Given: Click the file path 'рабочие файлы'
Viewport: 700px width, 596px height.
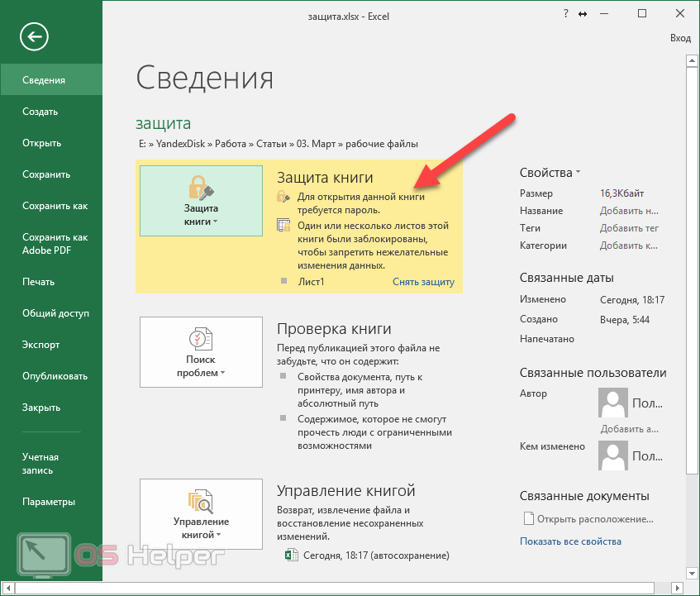Looking at the screenshot, I should 382,144.
